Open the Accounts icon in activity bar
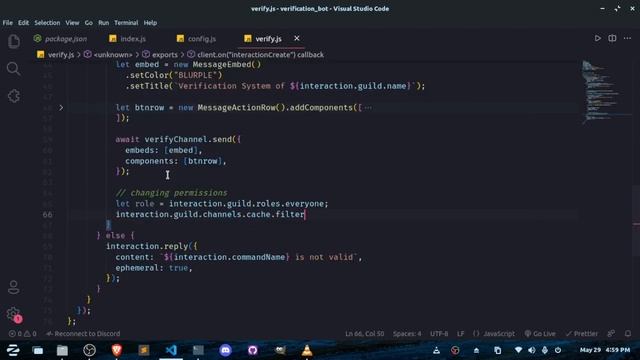 pyautogui.click(x=13, y=287)
